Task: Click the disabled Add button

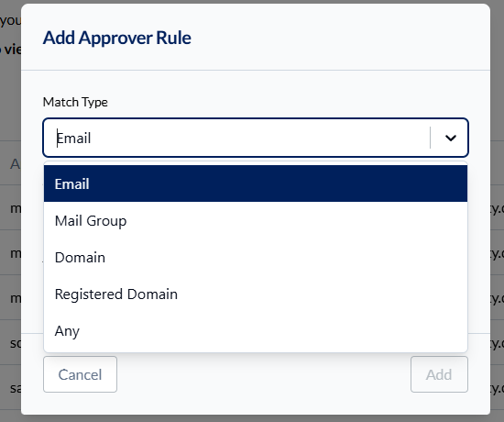Action: point(439,374)
